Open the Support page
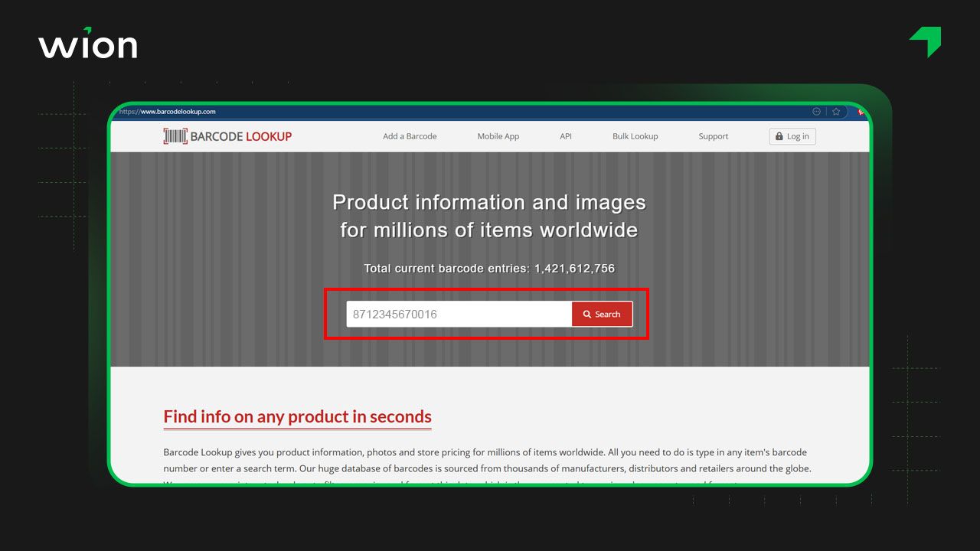The image size is (980, 551). (x=713, y=135)
